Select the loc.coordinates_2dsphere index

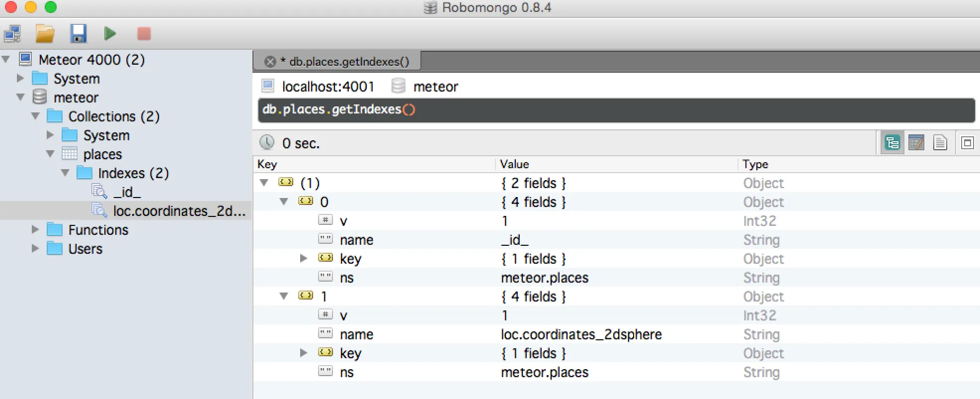coord(179,210)
